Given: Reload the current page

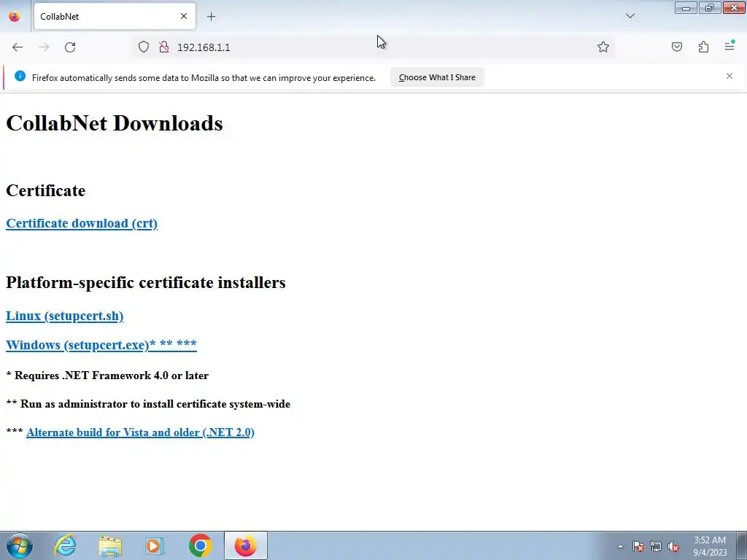Looking at the screenshot, I should pyautogui.click(x=70, y=47).
